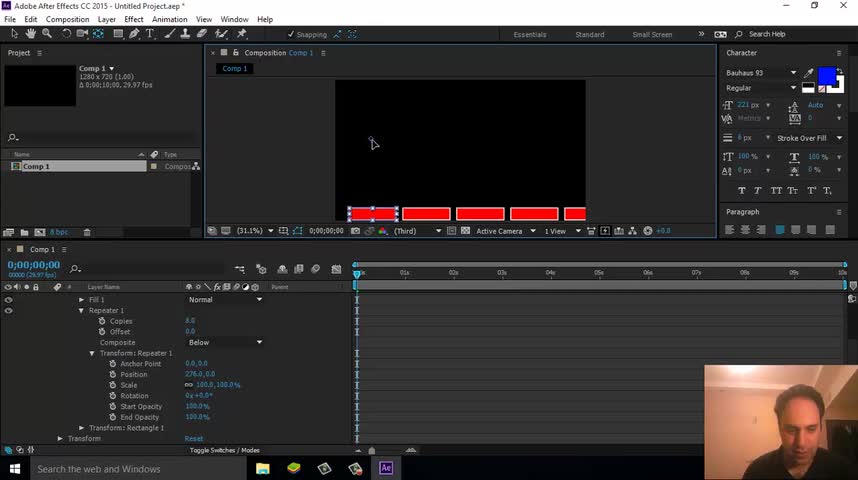Click the eyedropper in Character panel
Screen dimensions: 858x480
pyautogui.click(x=808, y=73)
